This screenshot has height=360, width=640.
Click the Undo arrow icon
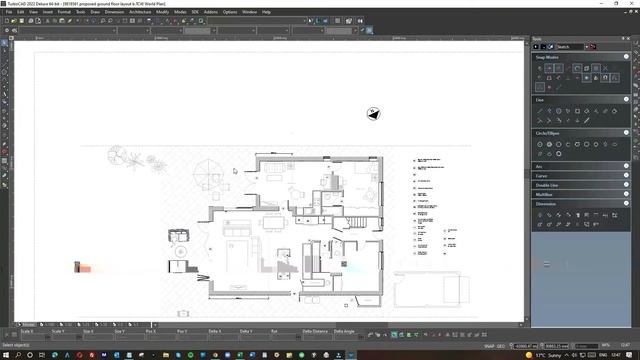[78, 21]
